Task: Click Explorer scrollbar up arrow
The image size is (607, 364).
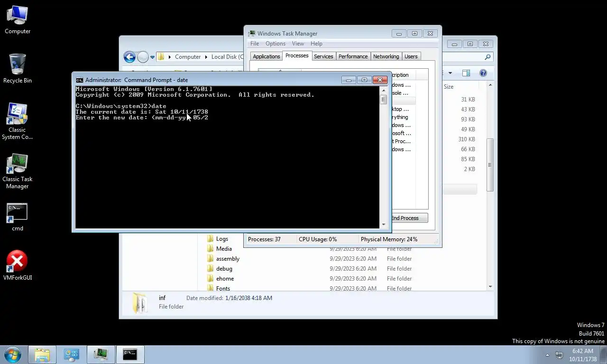Action: 490,85
